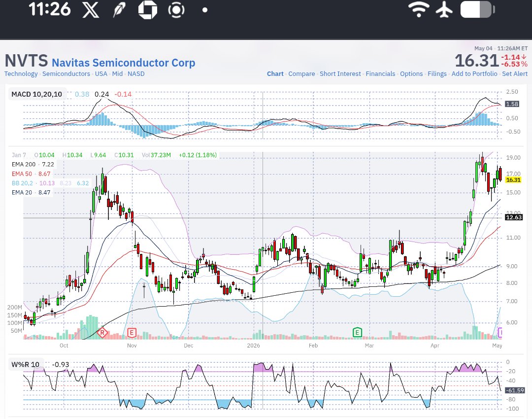Image resolution: width=532 pixels, height=419 pixels.
Task: Click the 200M volume axis label
Action: click(15, 307)
